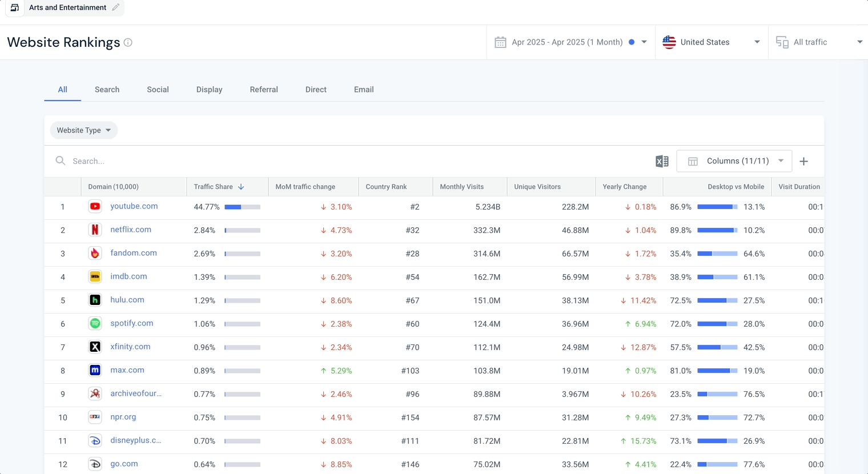Click the Arts and Entertainment category icon
Viewport: 868px width, 474px height.
[15, 7]
